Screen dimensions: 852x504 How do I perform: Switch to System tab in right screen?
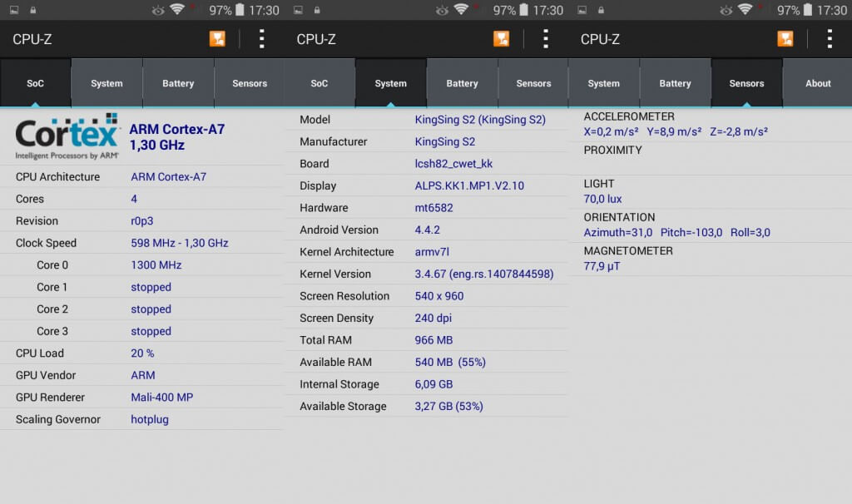pos(604,83)
